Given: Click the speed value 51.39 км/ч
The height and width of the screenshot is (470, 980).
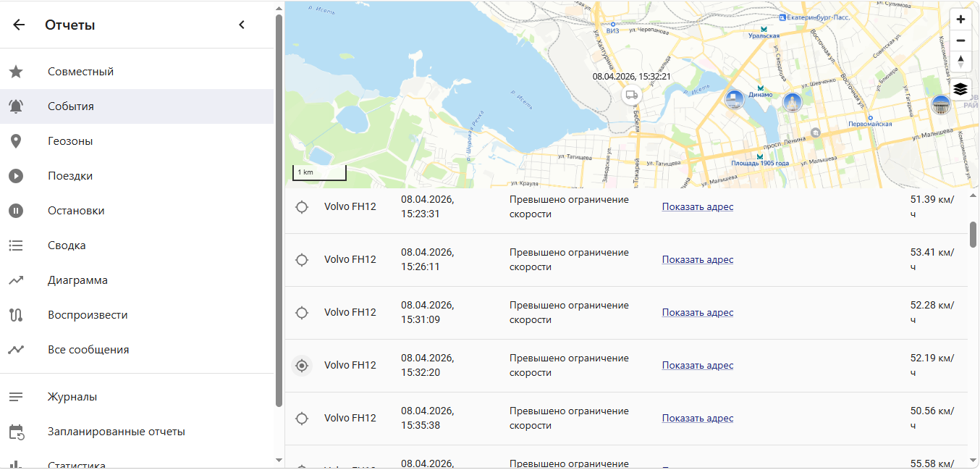Looking at the screenshot, I should (x=932, y=207).
